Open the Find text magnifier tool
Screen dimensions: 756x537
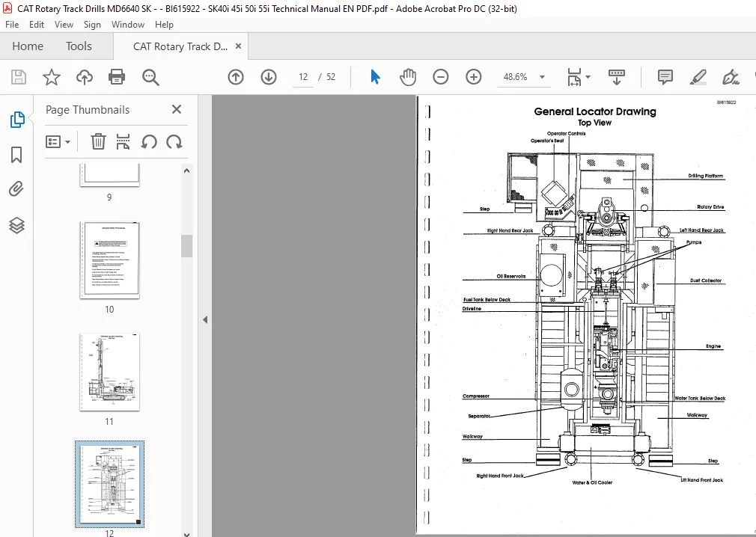[x=150, y=77]
